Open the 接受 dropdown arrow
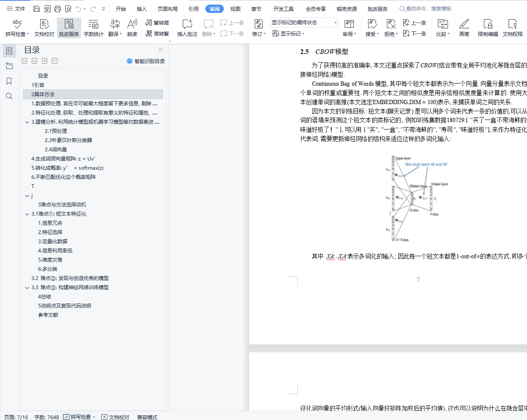The image size is (527, 420). [378, 34]
